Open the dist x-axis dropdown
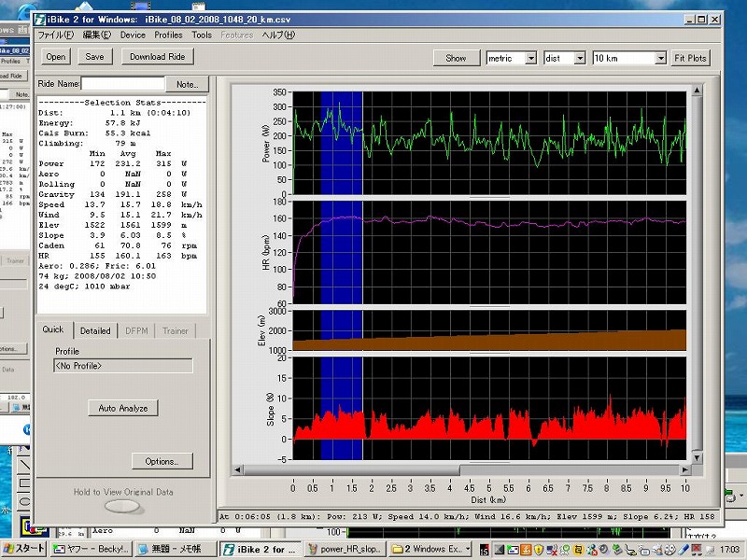Viewport: 747px width, 560px height. point(579,58)
